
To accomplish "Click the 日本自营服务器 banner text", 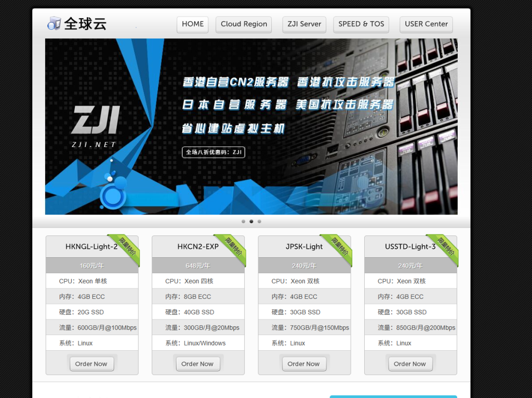I will 234,104.
